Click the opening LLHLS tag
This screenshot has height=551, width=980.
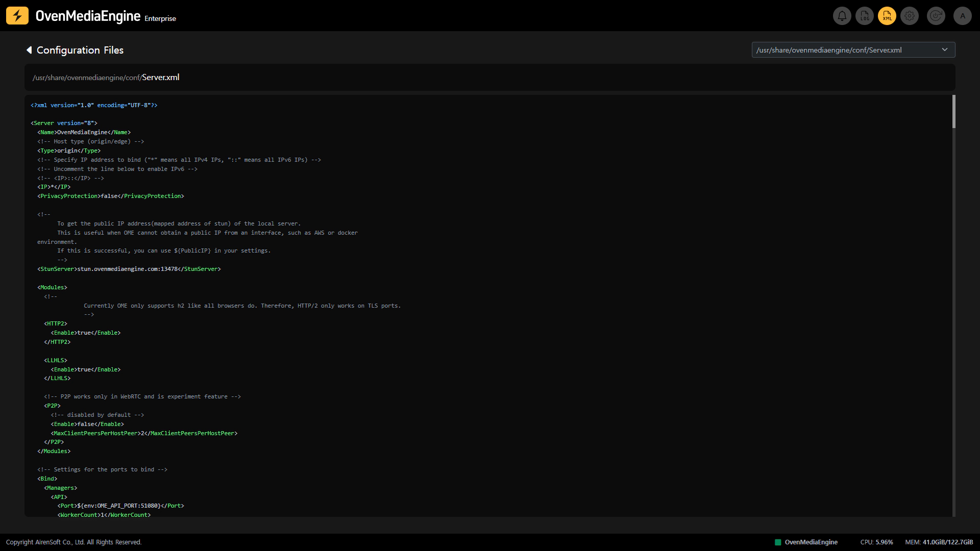(x=56, y=360)
